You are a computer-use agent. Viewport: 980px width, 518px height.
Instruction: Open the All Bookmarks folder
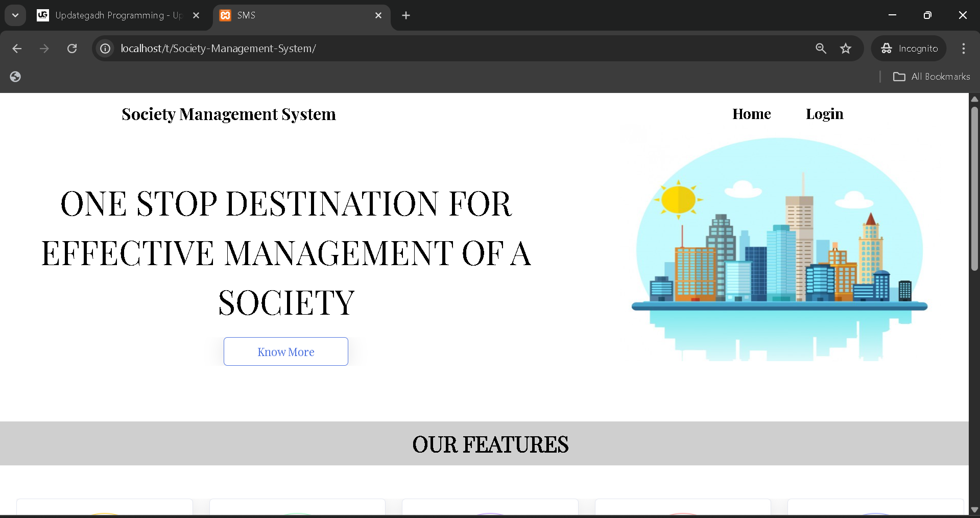click(x=931, y=77)
